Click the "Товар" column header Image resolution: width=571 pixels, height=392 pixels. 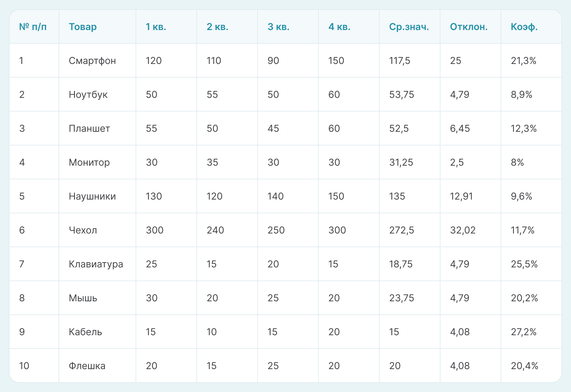tap(83, 27)
